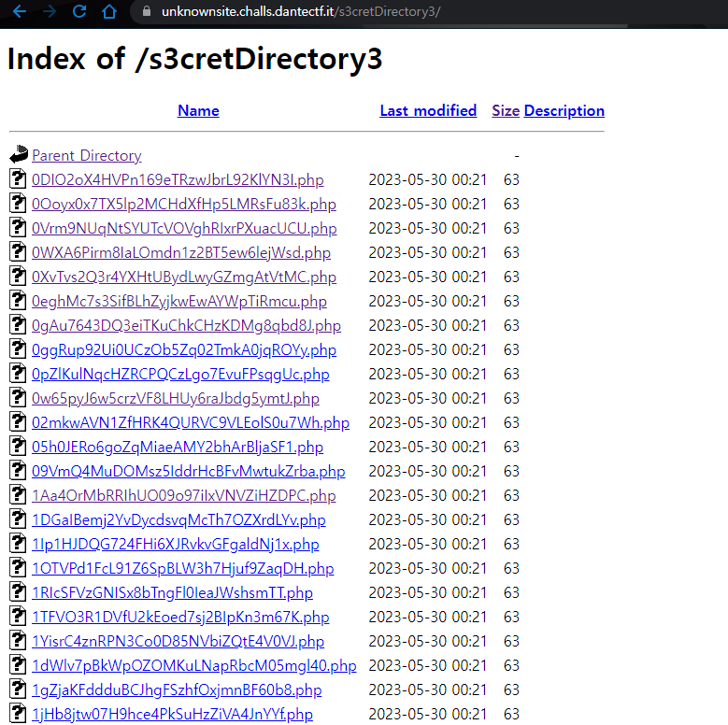The height and width of the screenshot is (725, 728).
Task: Open the link 0eghMc7s3SifBLhZyjkwEwAYWpTiRmcu.php
Action: tap(179, 301)
